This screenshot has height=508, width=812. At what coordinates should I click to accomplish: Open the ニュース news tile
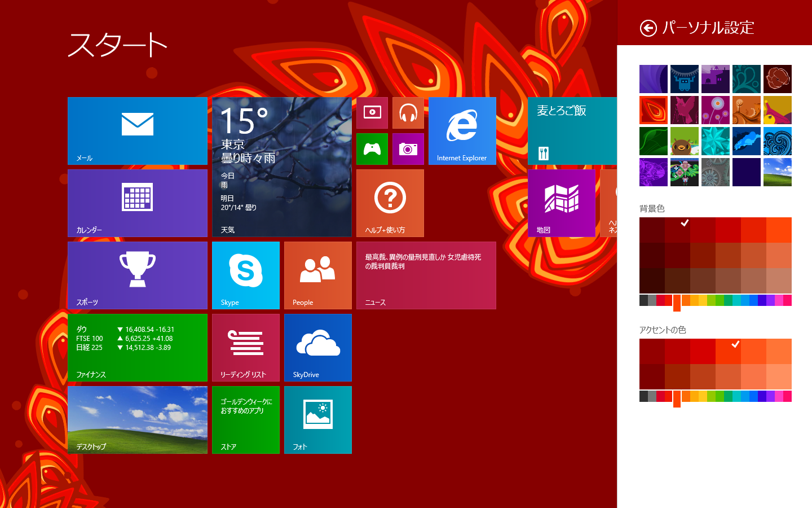click(x=426, y=275)
